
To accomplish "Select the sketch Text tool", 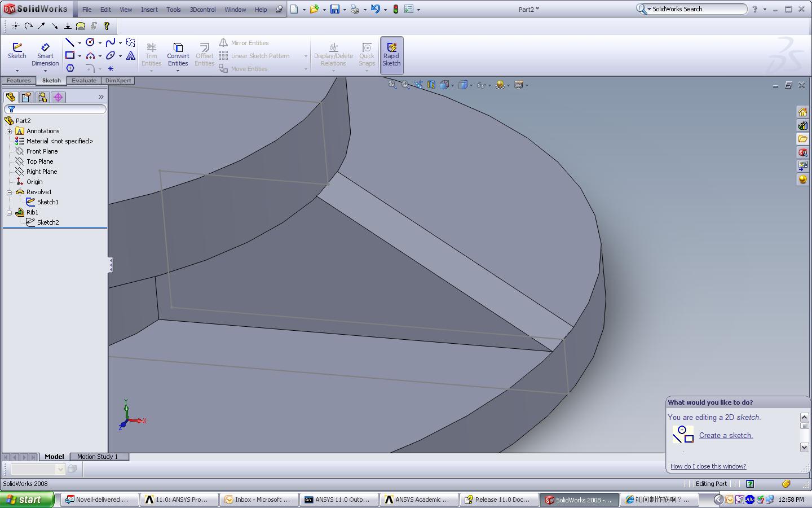I will click(131, 55).
